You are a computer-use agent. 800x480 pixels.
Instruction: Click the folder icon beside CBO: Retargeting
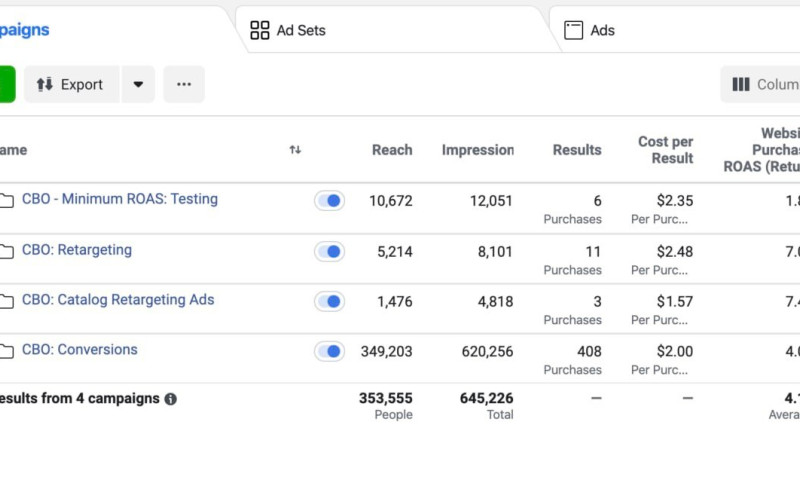[x=7, y=251]
